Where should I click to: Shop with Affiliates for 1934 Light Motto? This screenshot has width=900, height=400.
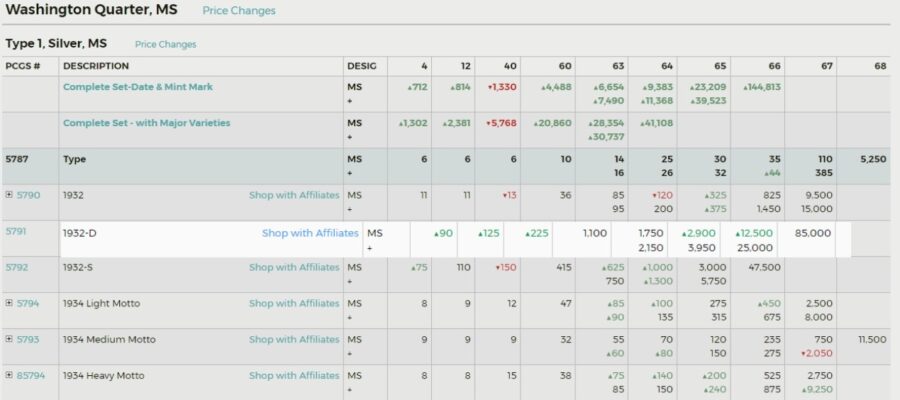tap(294, 303)
